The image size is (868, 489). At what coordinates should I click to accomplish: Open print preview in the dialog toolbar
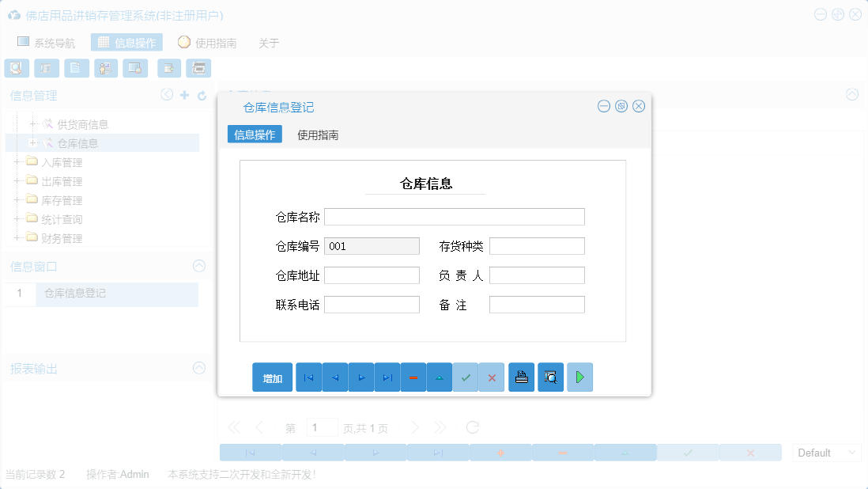[550, 377]
